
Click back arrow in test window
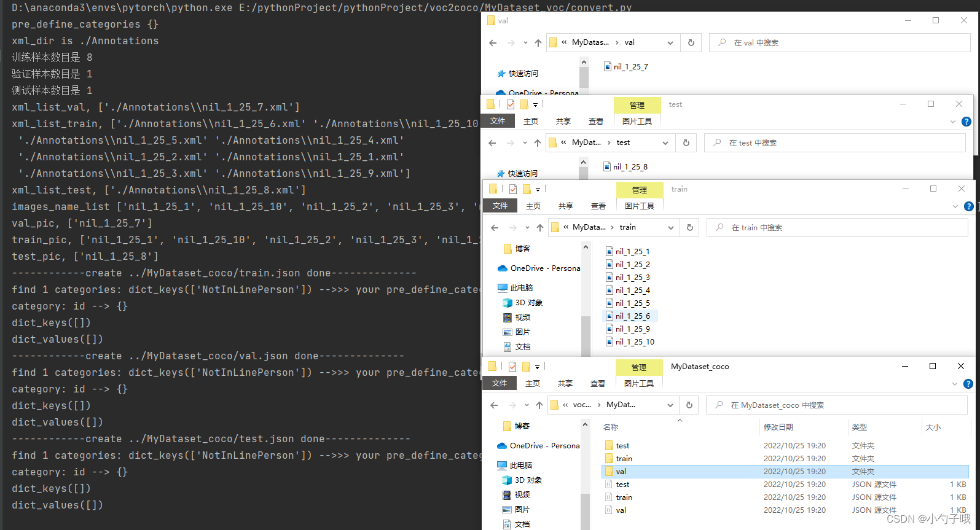[x=492, y=143]
